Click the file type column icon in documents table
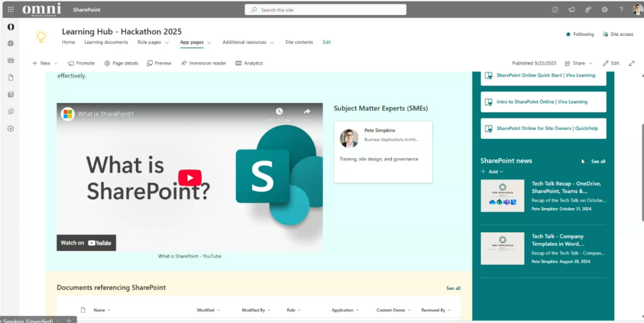This screenshot has width=644, height=323. point(82,310)
